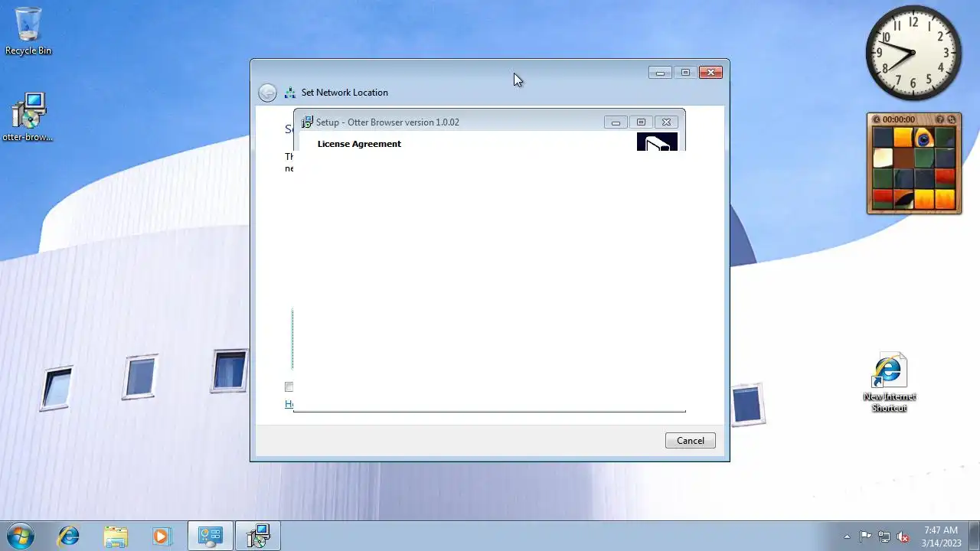Screen dimensions: 980x551
Task: Click the analog clock gadget
Action: (913, 53)
